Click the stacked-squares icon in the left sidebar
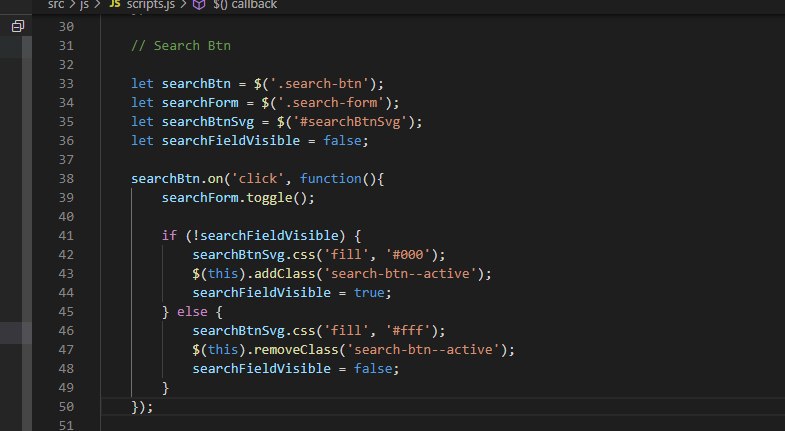The height and width of the screenshot is (431, 785). (18, 26)
